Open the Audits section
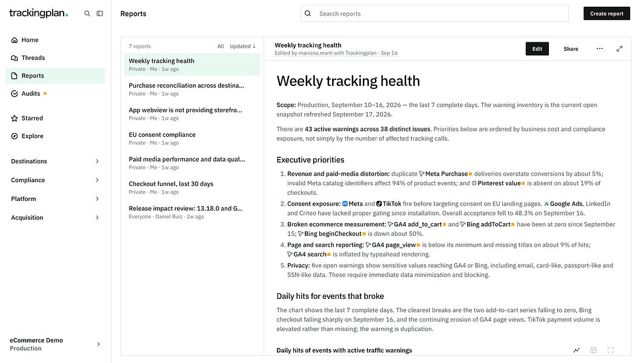 click(x=55, y=94)
